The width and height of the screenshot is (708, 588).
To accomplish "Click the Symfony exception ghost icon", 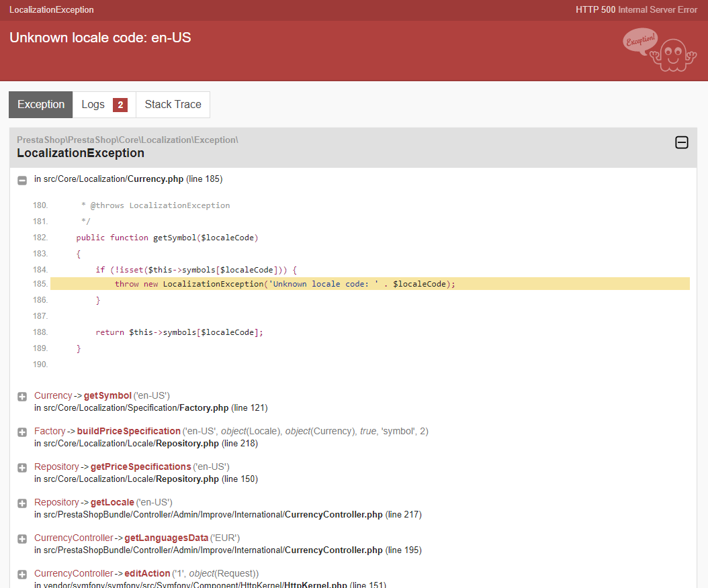I will [660, 50].
